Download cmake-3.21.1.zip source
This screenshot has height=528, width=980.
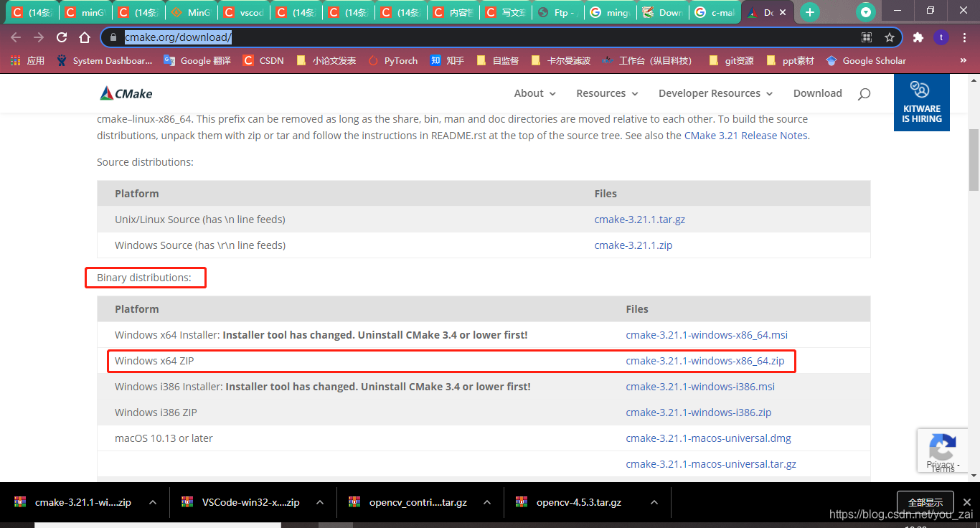pyautogui.click(x=633, y=245)
